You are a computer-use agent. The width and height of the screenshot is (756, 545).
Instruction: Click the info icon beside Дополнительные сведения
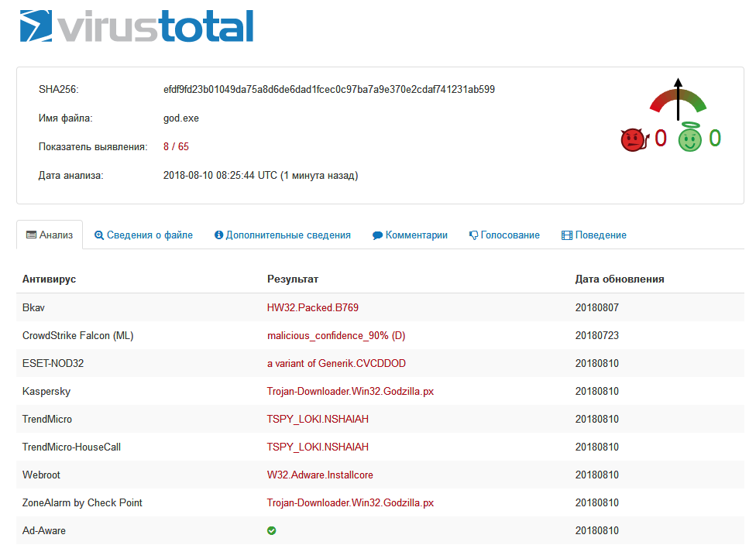219,235
